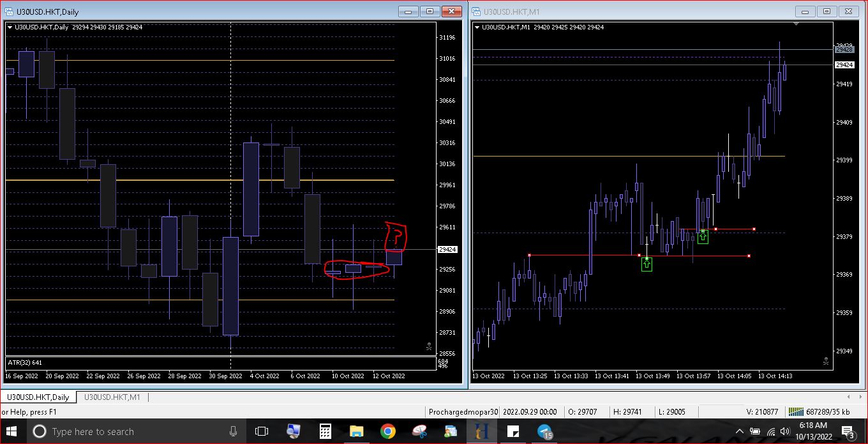Select the orange horizontal line on M1 chart
Viewport: 868px width, 444px height.
(x=629, y=156)
